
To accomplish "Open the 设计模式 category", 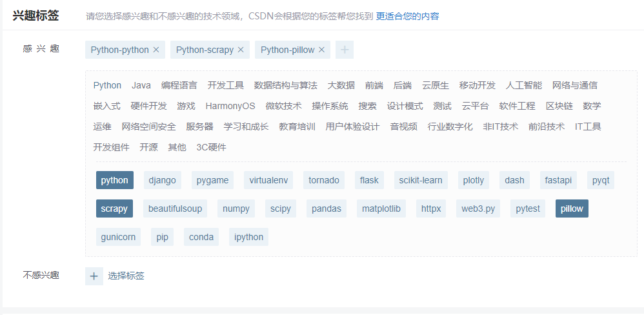I will point(405,106).
